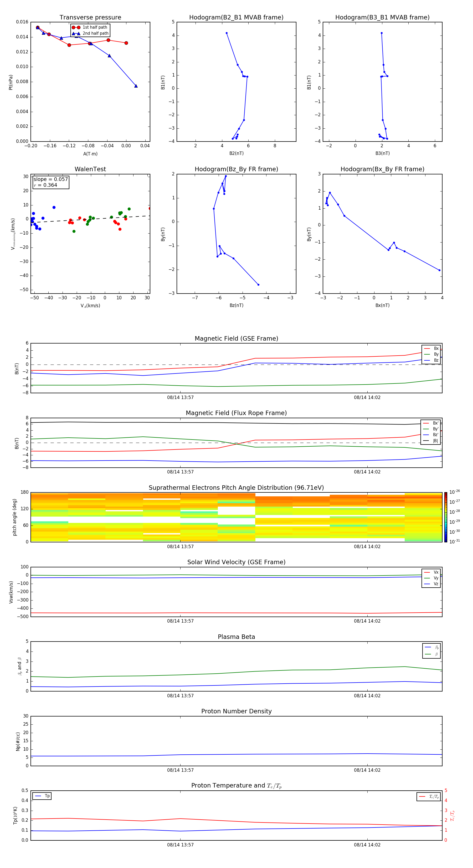Click the 'r = 0.364' annotation
This screenshot has width=473, height=868.
45,185
